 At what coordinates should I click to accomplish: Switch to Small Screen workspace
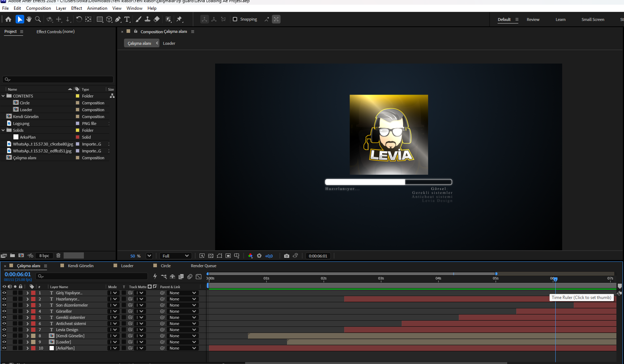(593, 19)
